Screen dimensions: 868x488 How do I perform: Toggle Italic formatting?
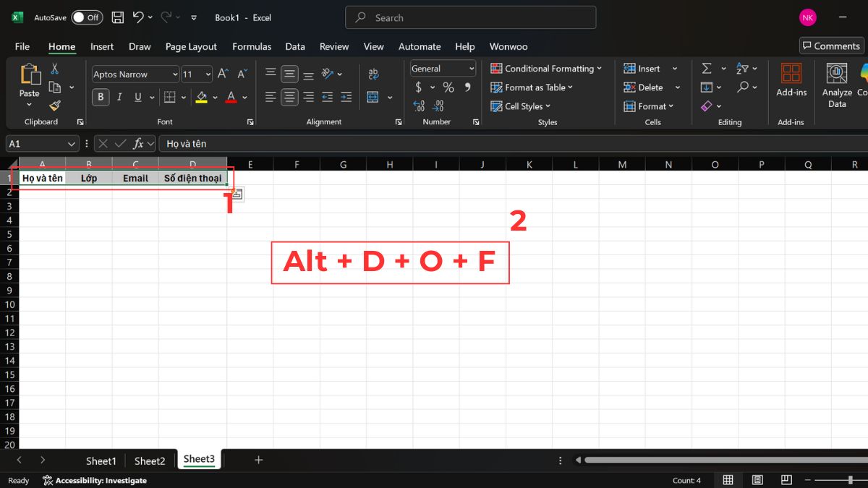[119, 97]
